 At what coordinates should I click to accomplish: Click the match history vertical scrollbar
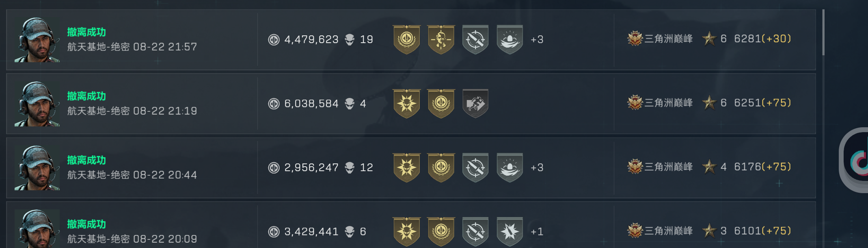click(823, 33)
